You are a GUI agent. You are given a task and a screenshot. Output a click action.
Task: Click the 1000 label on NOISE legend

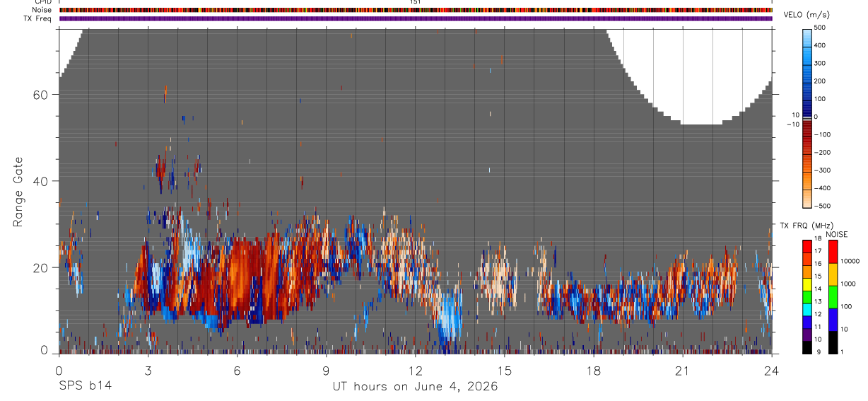click(x=848, y=284)
